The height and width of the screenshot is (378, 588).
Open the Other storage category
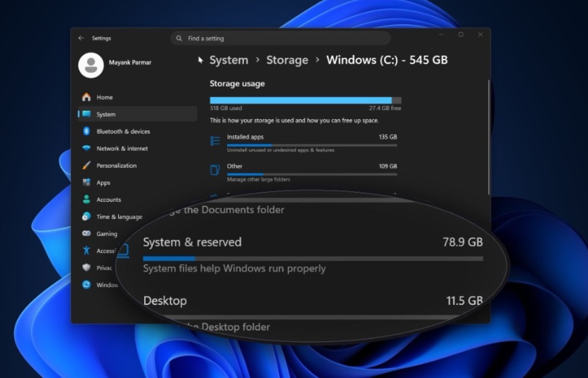tap(303, 172)
